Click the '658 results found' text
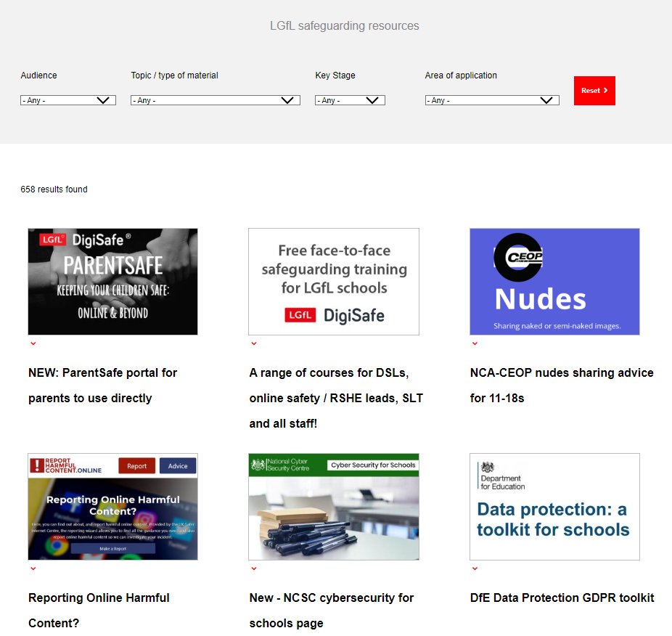The image size is (672, 636). [x=54, y=189]
